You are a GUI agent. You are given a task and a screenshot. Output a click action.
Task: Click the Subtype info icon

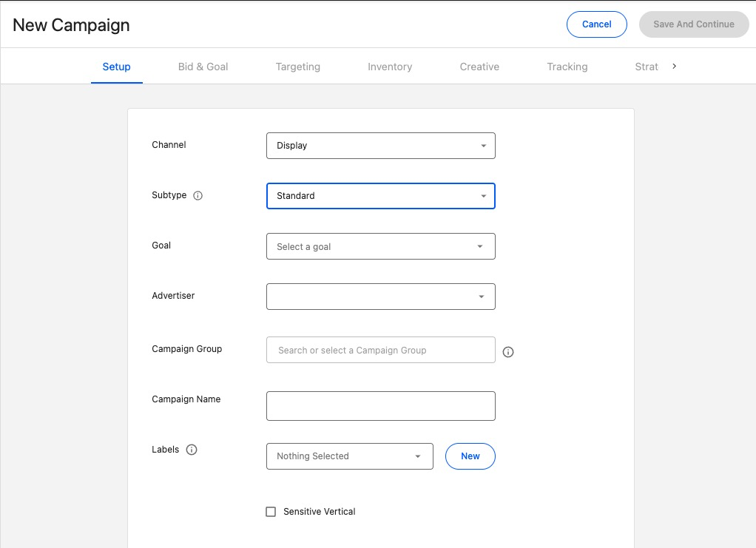[x=198, y=196]
